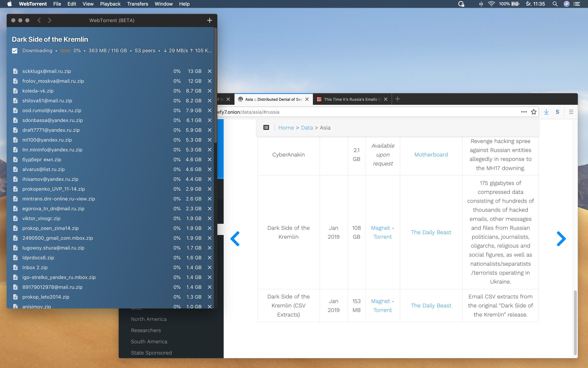
Task: Remove sckklugx@mail.ru.zip from download
Action: tap(209, 71)
